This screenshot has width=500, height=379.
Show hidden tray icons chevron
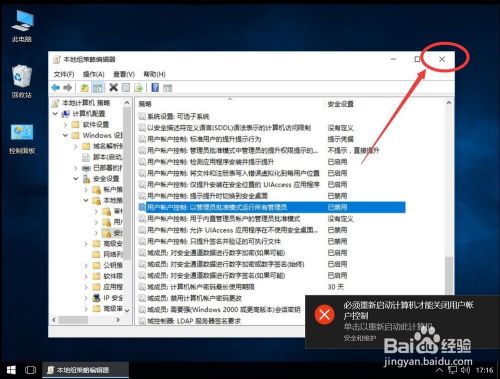click(x=440, y=370)
